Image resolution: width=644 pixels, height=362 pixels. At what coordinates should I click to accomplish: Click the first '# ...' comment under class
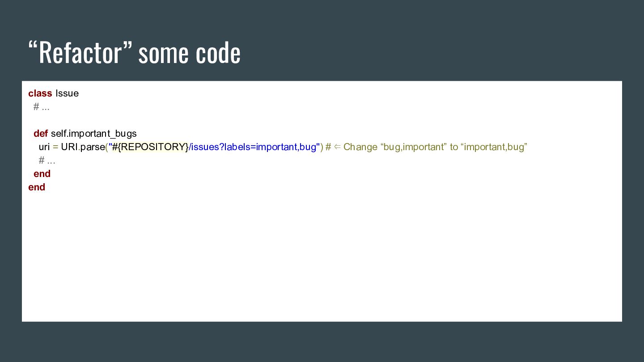click(x=42, y=107)
